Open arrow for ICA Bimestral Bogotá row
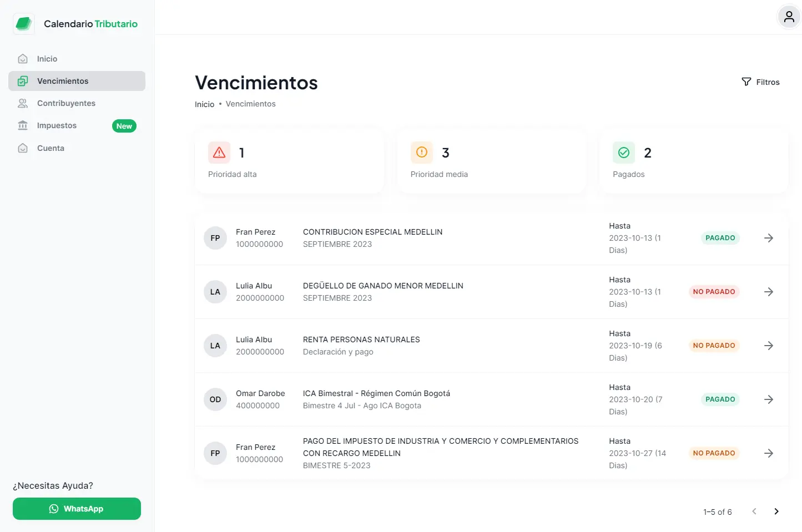This screenshot has height=532, width=802. pyautogui.click(x=769, y=399)
